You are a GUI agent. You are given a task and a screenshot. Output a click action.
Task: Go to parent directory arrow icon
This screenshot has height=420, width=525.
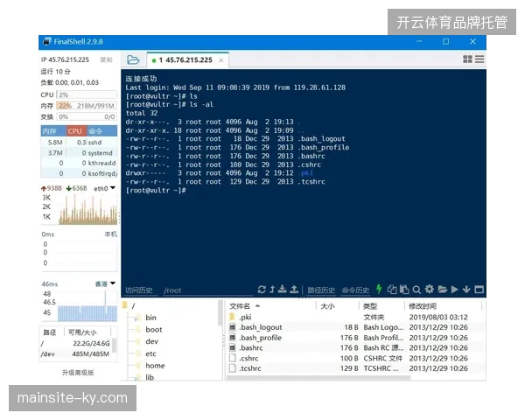tap(272, 290)
